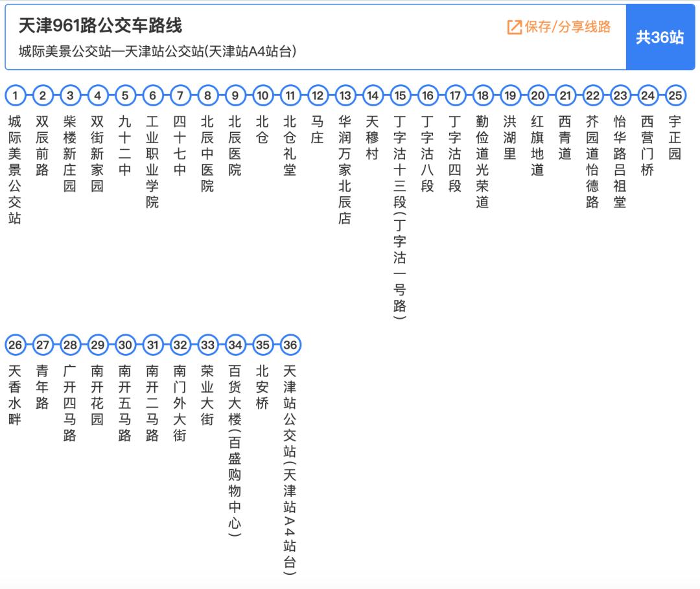This screenshot has width=700, height=589.
Task: Select stop number 2 circle
Action: pyautogui.click(x=43, y=95)
